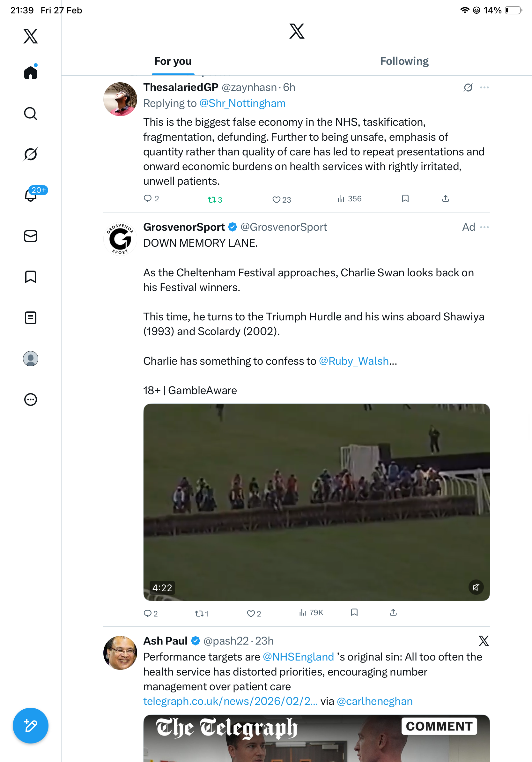Open the Profile icon in sidebar
The image size is (532, 762).
tap(31, 359)
